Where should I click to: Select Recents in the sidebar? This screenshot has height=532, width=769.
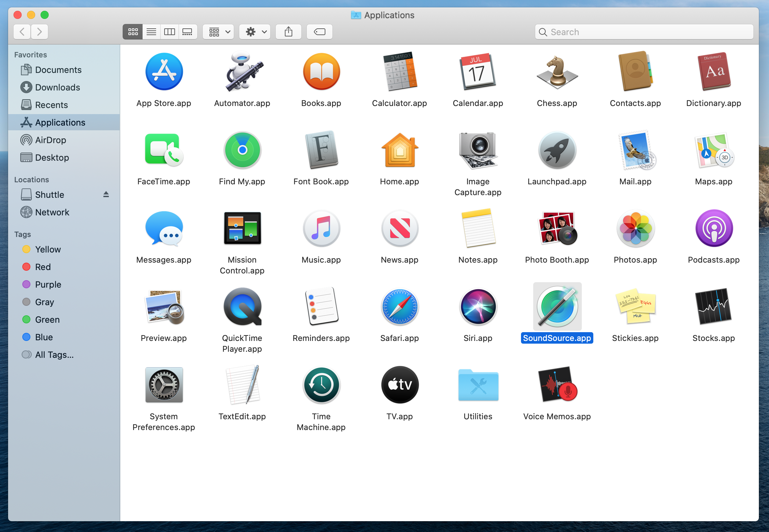pyautogui.click(x=64, y=105)
